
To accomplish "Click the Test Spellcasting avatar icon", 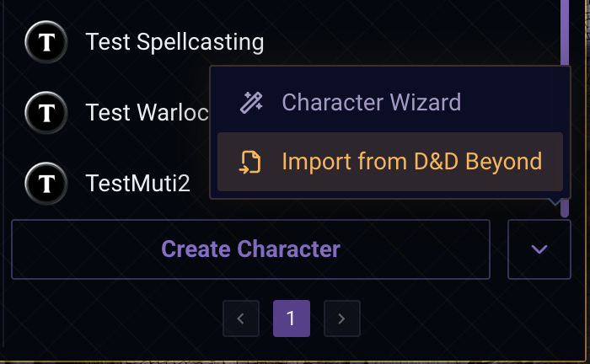I will 47,41.
